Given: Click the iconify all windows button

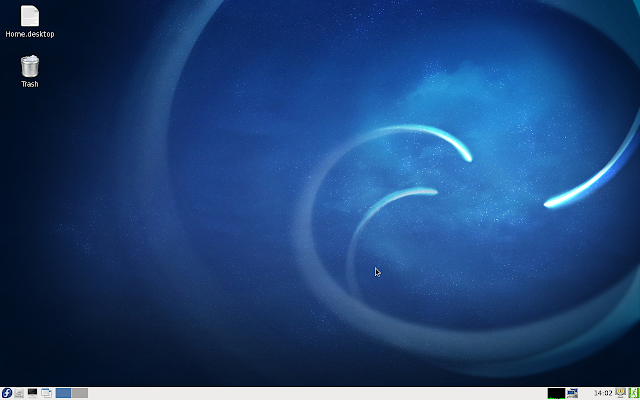Looking at the screenshot, I should (47, 393).
